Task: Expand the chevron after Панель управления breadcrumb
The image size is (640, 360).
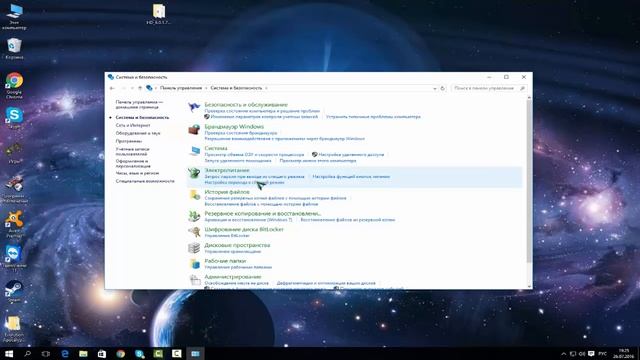Action: click(x=206, y=88)
